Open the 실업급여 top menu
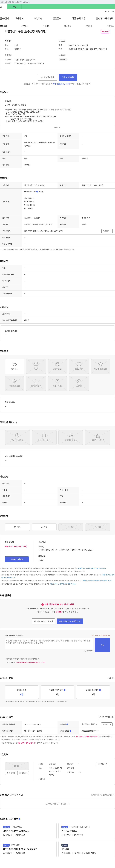 [57, 19]
